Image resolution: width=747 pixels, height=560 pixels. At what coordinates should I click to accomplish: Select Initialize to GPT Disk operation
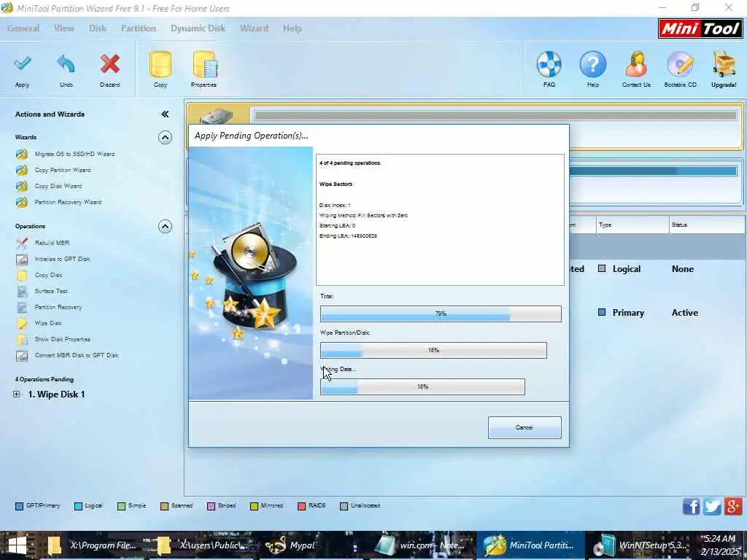[x=63, y=259]
